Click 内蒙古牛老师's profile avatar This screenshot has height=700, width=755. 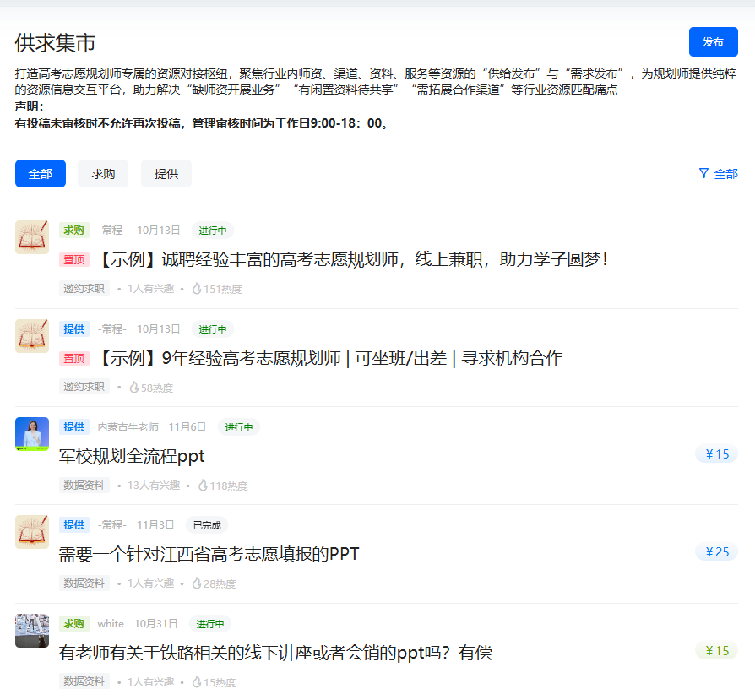[x=31, y=434]
